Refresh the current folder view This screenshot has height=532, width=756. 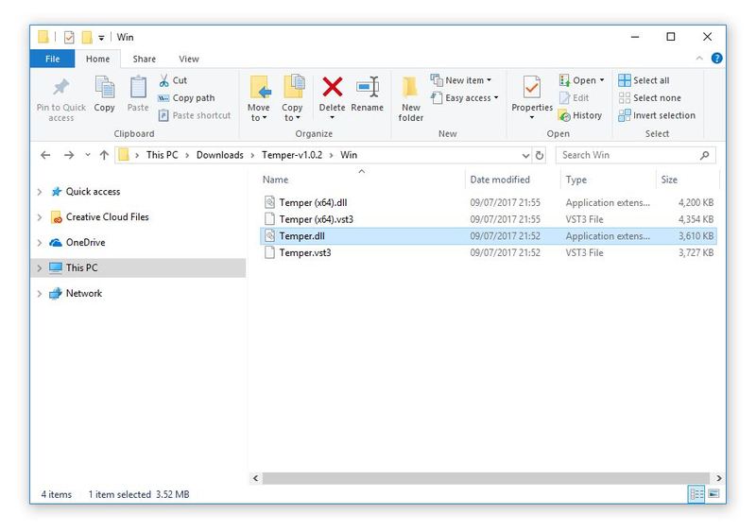[540, 155]
